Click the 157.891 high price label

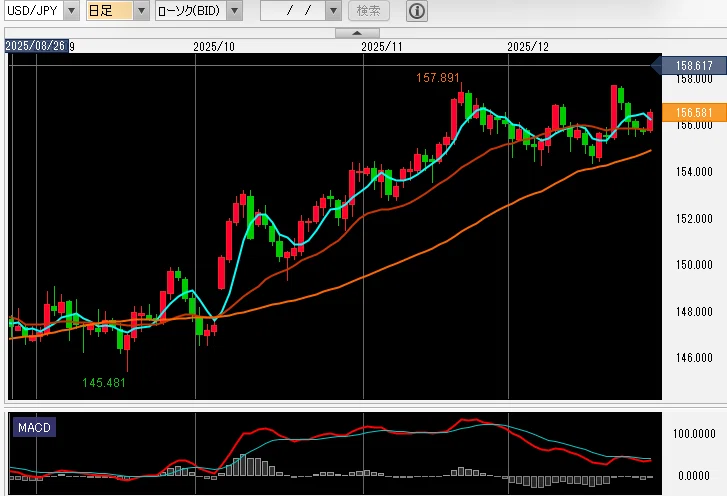438,78
